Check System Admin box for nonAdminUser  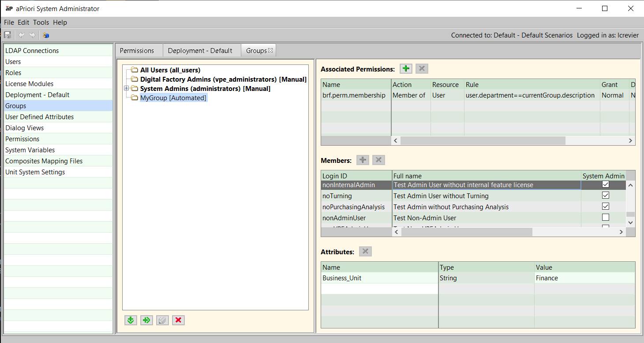606,218
